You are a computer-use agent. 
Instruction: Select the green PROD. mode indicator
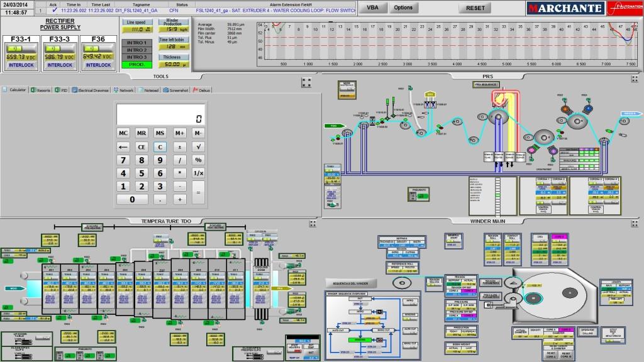point(136,64)
